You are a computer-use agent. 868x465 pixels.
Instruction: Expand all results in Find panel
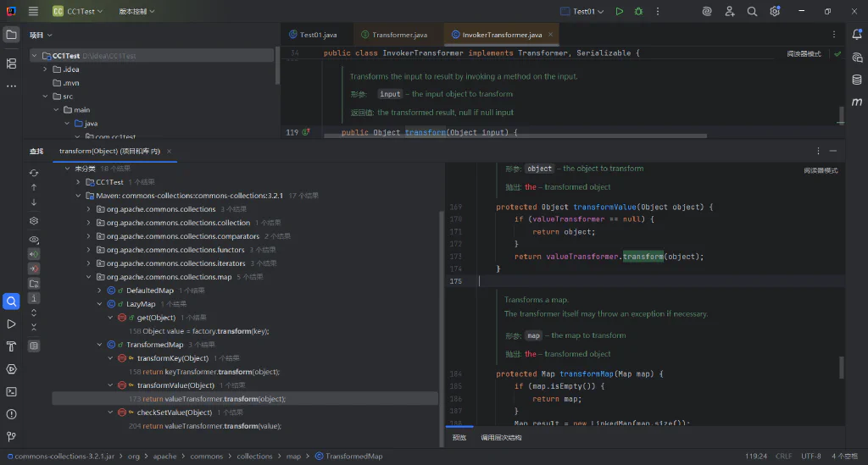coord(34,313)
